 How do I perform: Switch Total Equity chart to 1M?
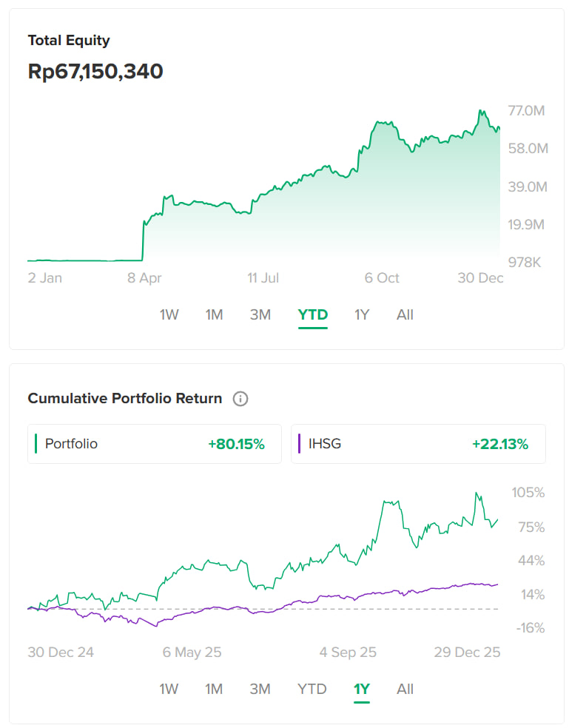coord(214,314)
